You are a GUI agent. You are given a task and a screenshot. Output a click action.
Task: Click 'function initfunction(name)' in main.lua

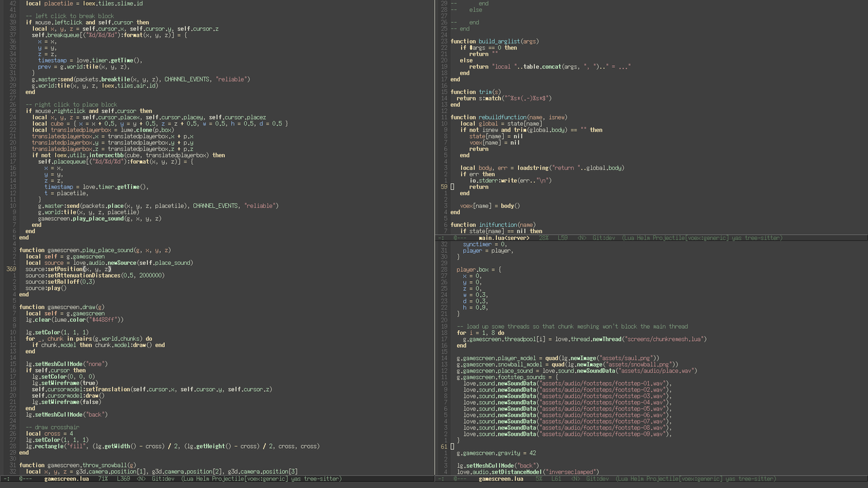click(x=493, y=224)
